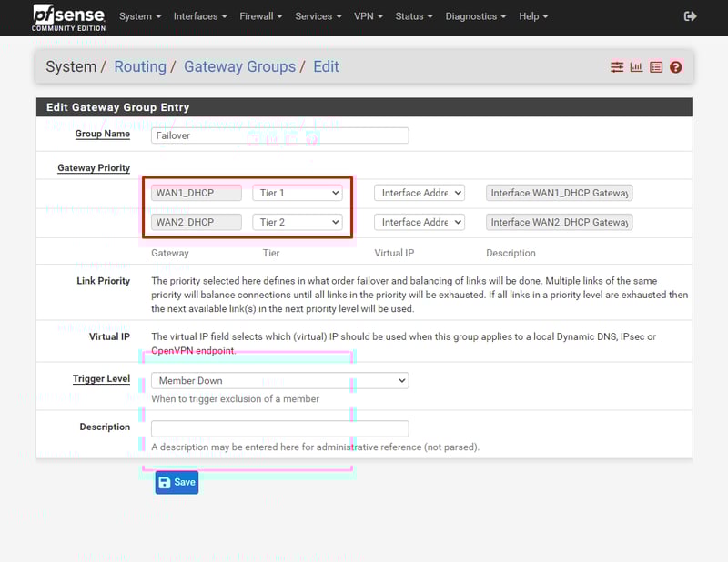Open Virtual IP dropdown for WAN1_DHCP row

[419, 193]
